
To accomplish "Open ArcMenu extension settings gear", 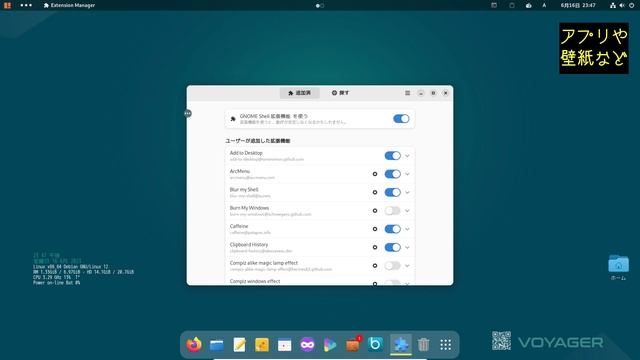I will (x=375, y=174).
